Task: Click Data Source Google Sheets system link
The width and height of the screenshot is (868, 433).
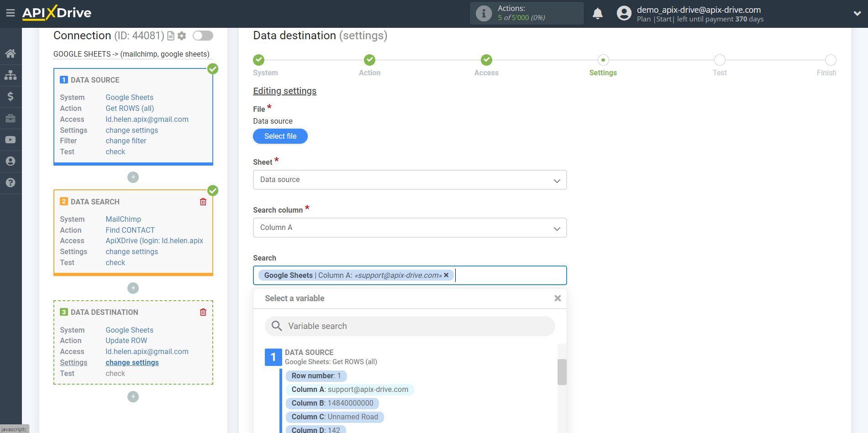Action: pos(130,97)
